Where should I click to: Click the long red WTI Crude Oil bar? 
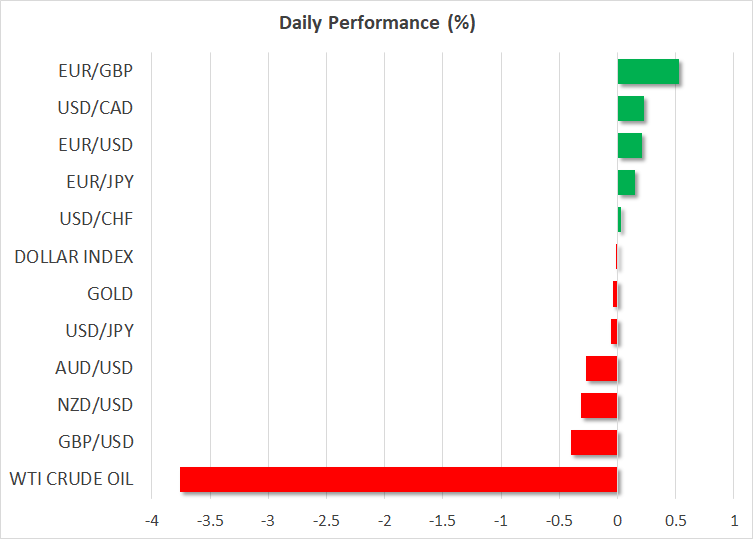(x=398, y=479)
